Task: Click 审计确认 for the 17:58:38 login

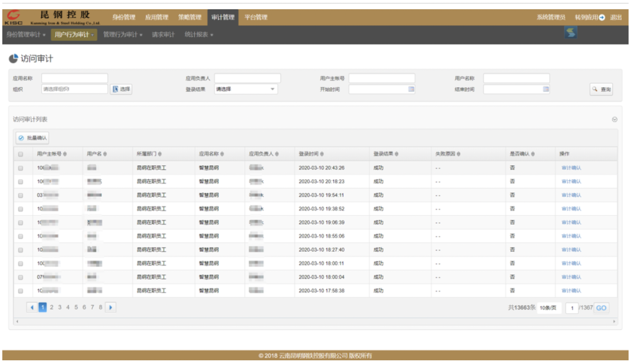Action: pyautogui.click(x=571, y=291)
